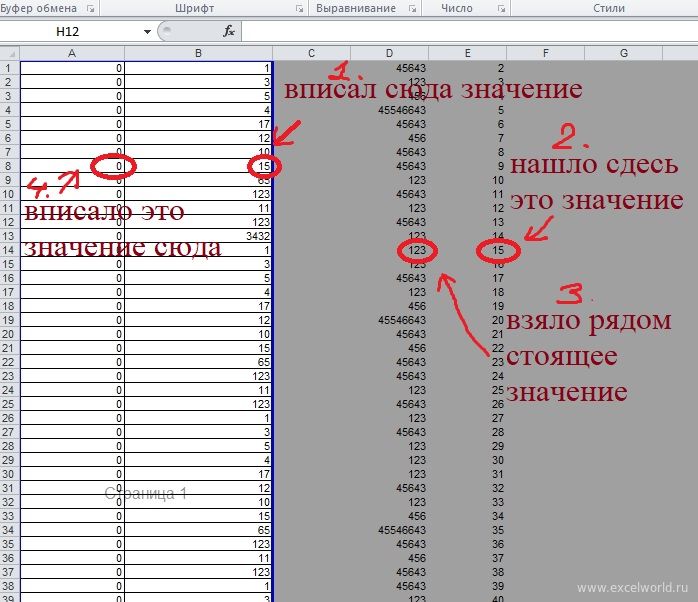Open the Буфер обмена dialog launcher
698x602 pixels.
(91, 8)
